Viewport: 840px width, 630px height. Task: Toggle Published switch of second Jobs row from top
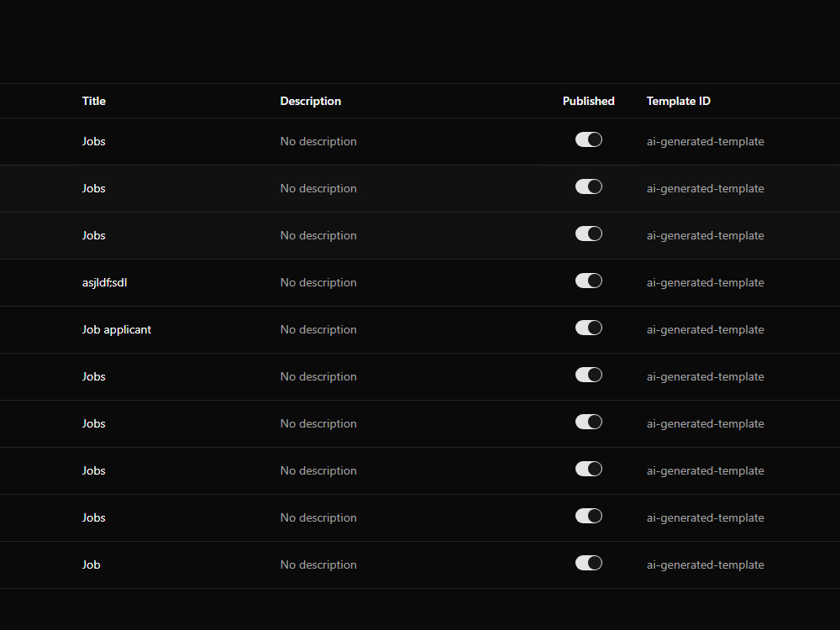(588, 187)
